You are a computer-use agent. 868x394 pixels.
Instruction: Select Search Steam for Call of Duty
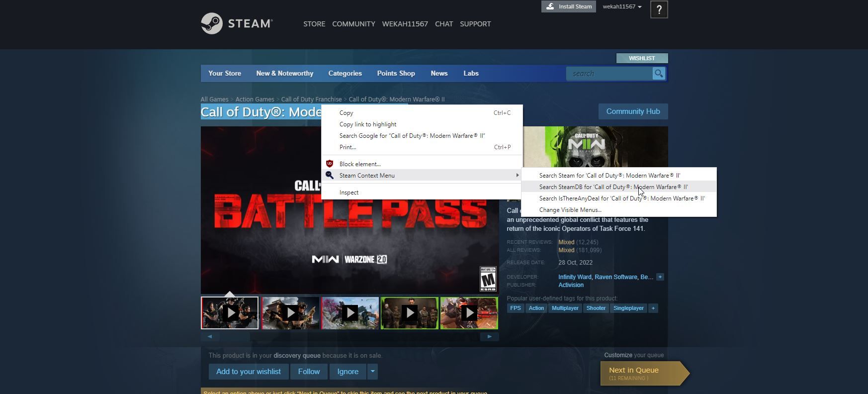coord(619,176)
